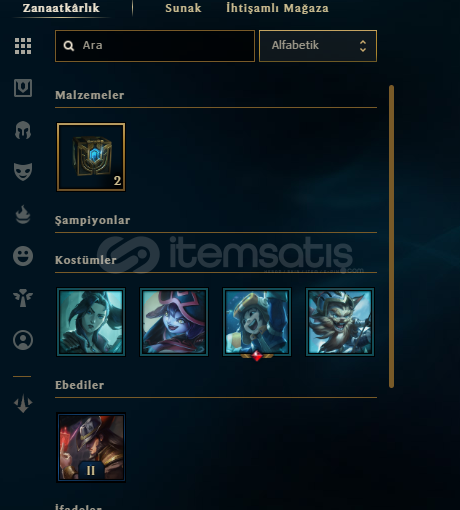The width and height of the screenshot is (460, 510).
Task: Focus the Ara search field
Action: coord(155,46)
